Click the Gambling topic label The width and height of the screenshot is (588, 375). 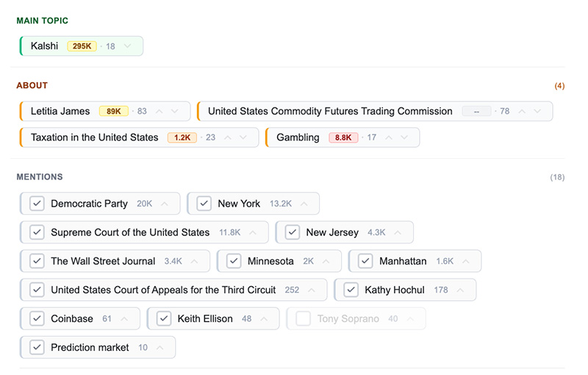(x=298, y=137)
